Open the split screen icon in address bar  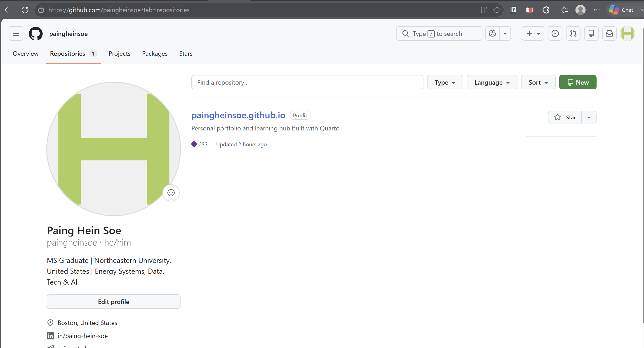[484, 10]
